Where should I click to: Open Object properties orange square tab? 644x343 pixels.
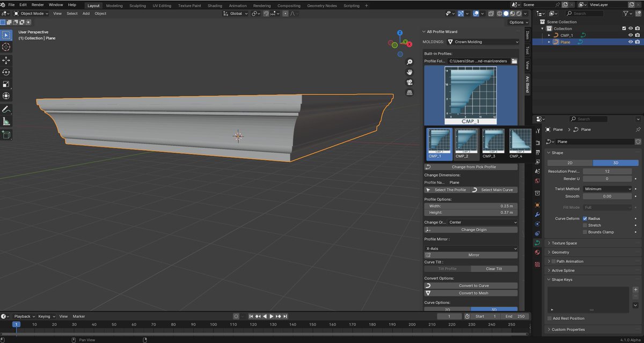537,205
